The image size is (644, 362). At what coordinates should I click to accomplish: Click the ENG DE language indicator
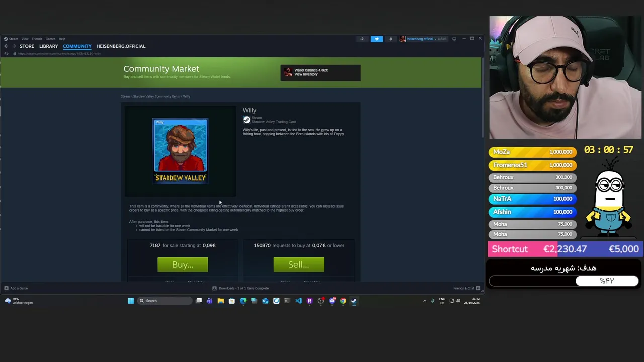click(x=442, y=301)
